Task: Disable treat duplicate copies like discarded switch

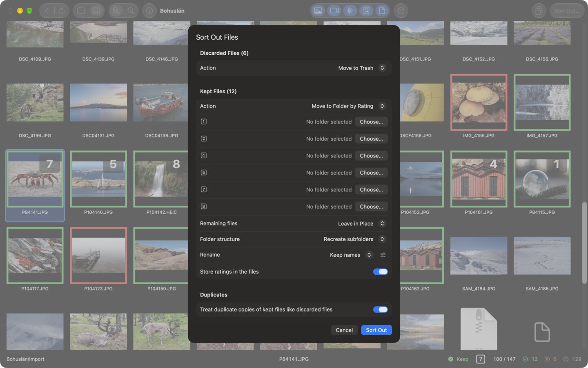Action: coord(381,310)
